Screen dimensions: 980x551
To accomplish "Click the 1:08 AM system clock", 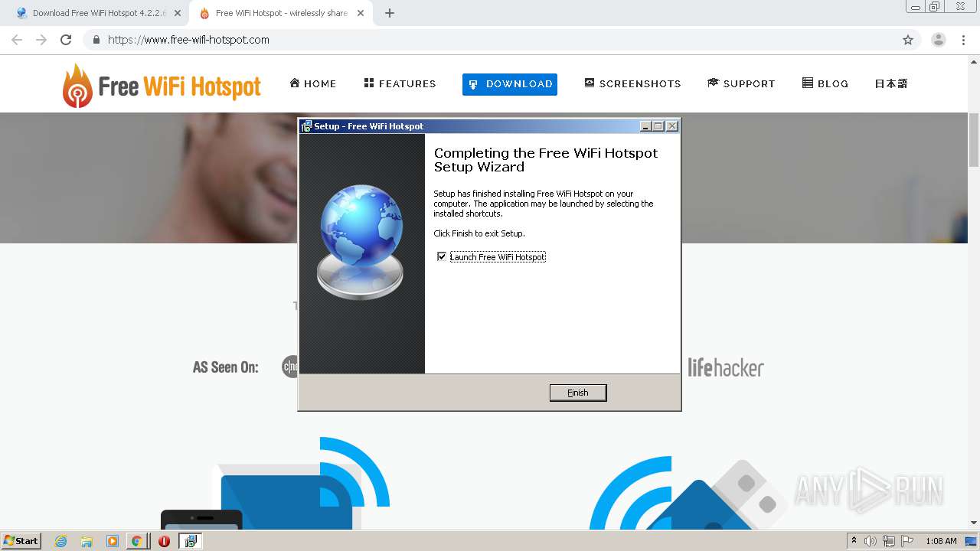I will click(x=941, y=541).
